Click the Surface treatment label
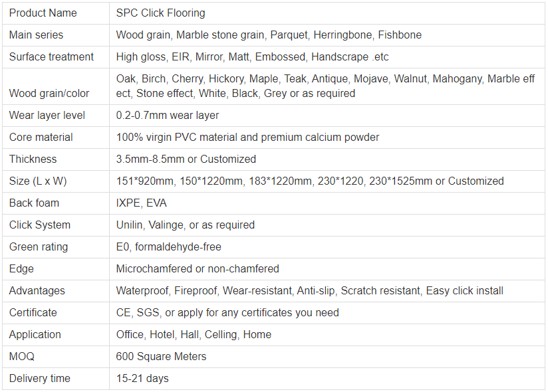548x392 pixels. click(x=51, y=57)
